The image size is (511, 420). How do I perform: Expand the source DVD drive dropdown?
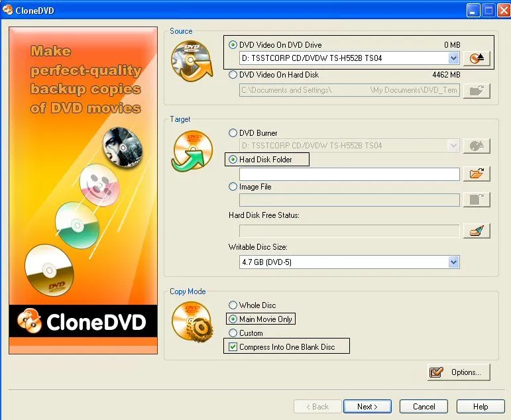pos(453,58)
